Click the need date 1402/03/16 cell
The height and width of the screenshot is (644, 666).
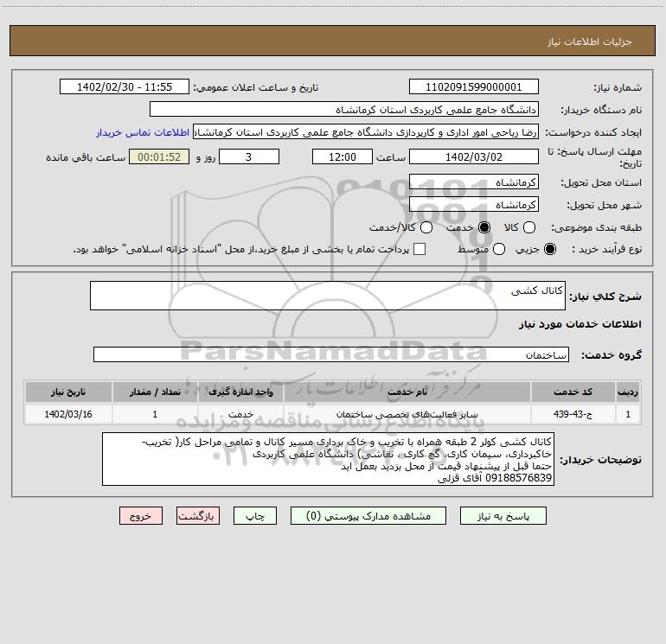pos(68,414)
